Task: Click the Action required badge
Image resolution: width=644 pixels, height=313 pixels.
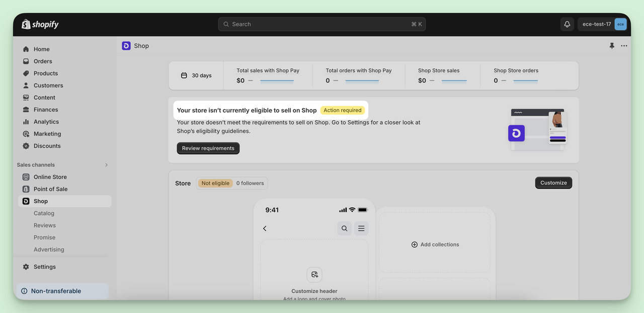Action: (x=343, y=110)
